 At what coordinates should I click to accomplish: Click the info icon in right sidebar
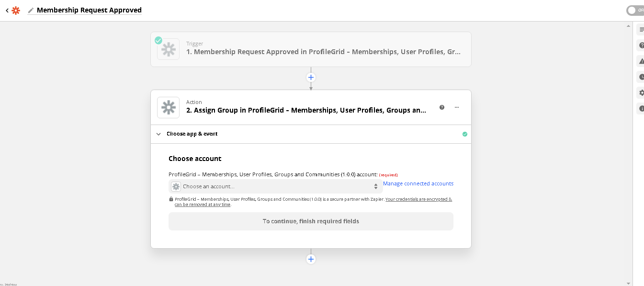click(x=641, y=109)
